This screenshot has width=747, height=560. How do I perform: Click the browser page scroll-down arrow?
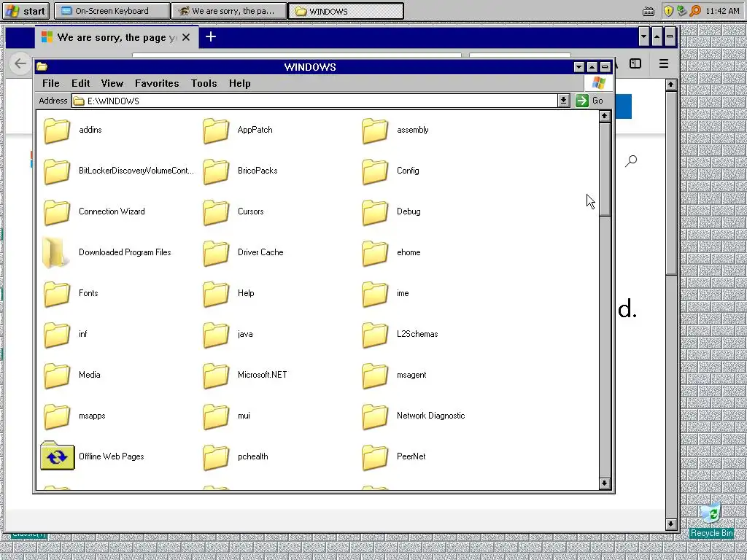click(x=671, y=524)
